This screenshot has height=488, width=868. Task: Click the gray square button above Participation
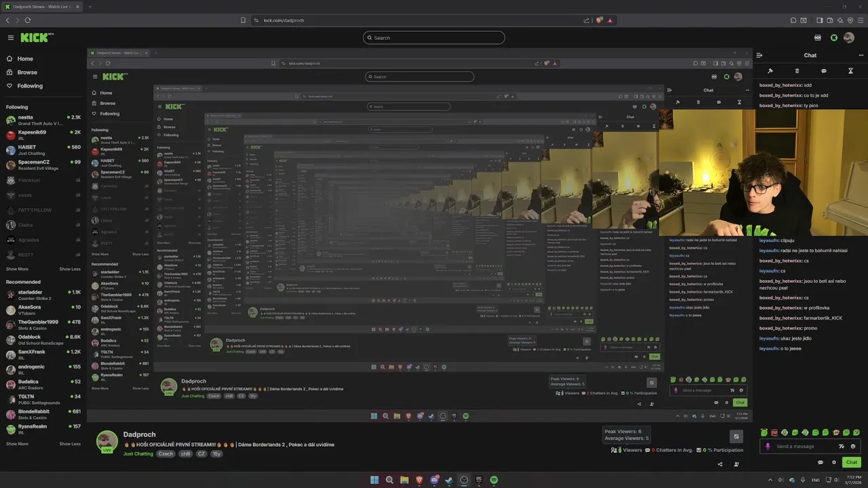736,436
